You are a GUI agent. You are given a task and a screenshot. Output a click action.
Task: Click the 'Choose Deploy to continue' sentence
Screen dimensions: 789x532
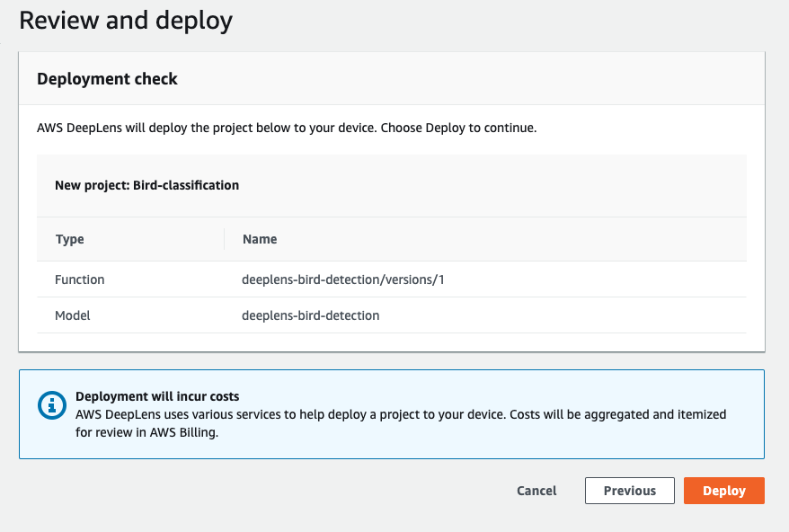click(x=458, y=128)
